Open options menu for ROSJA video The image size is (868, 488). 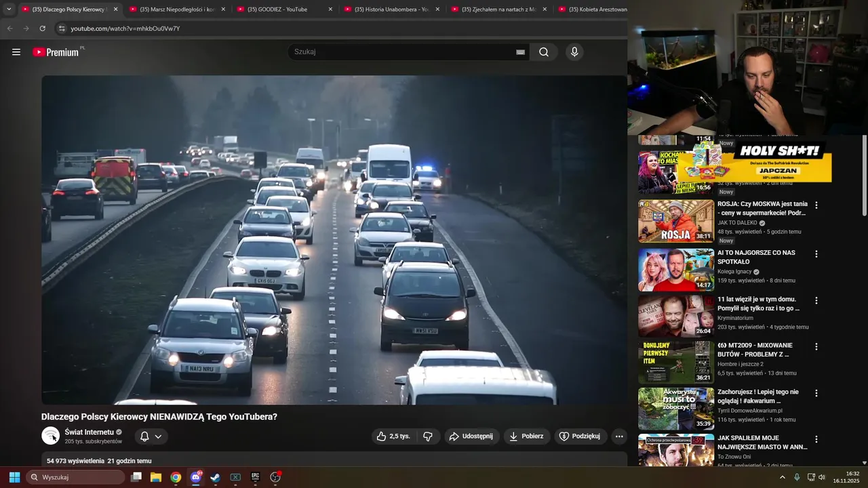pos(816,205)
